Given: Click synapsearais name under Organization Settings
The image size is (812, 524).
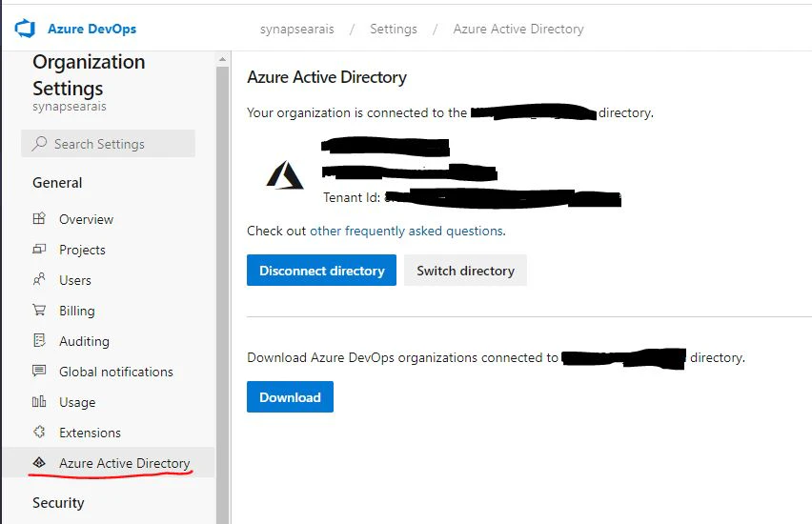Looking at the screenshot, I should click(70, 106).
